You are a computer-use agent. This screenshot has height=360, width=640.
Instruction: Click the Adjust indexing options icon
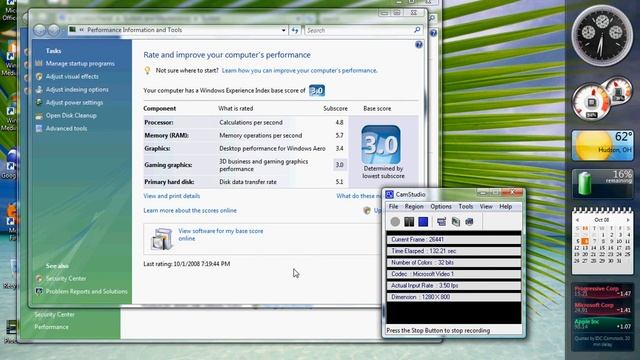click(39, 90)
